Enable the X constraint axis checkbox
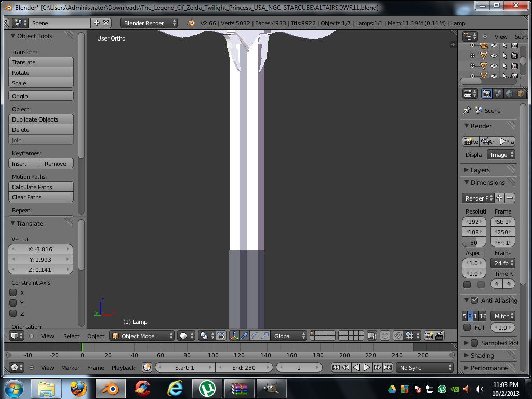 [x=14, y=292]
